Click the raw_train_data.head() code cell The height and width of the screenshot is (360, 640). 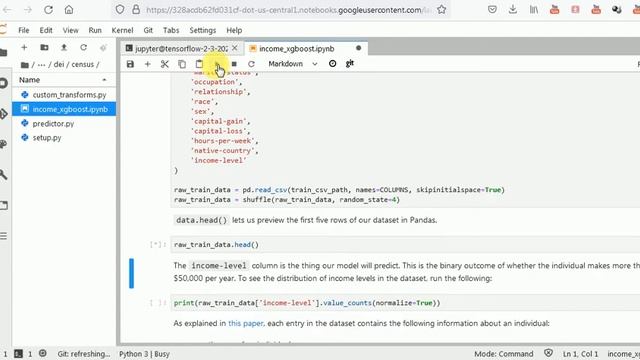coord(404,245)
